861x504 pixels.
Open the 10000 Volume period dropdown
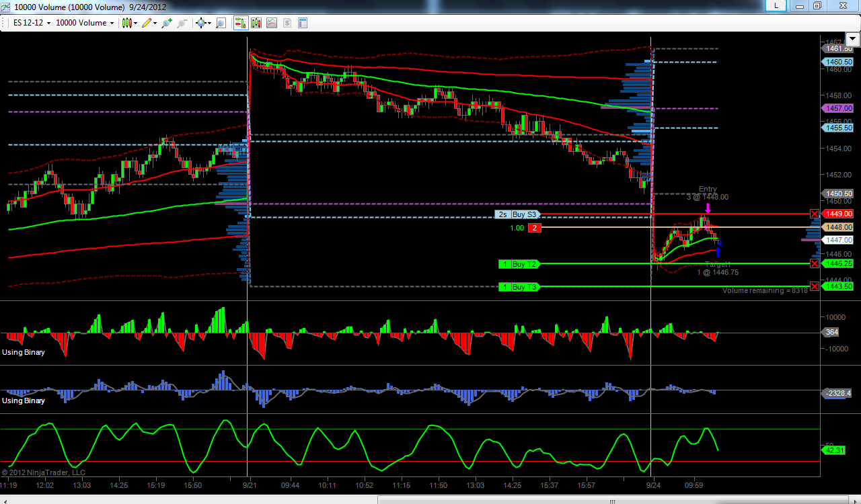(x=85, y=23)
